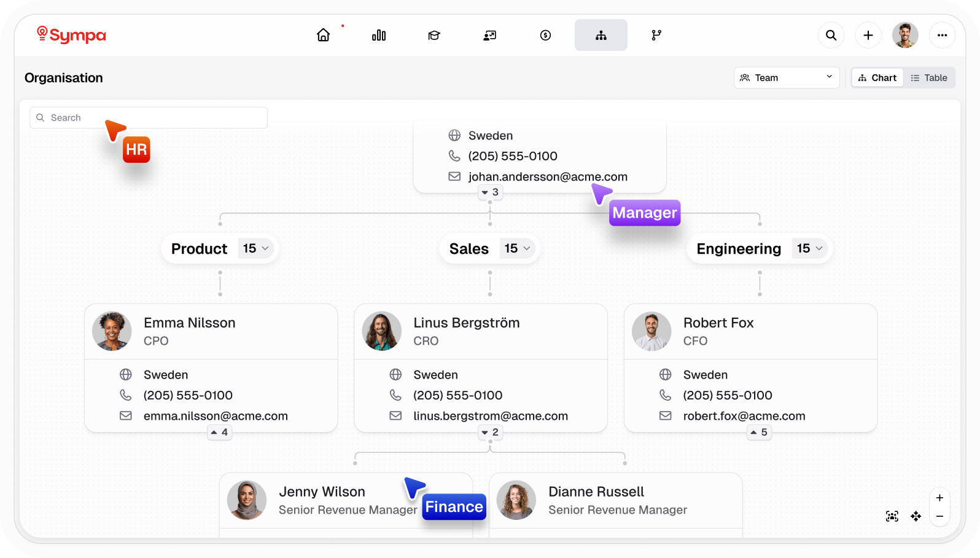Click the fit-to-screen focus icon
The width and height of the screenshot is (980, 558).
click(892, 516)
